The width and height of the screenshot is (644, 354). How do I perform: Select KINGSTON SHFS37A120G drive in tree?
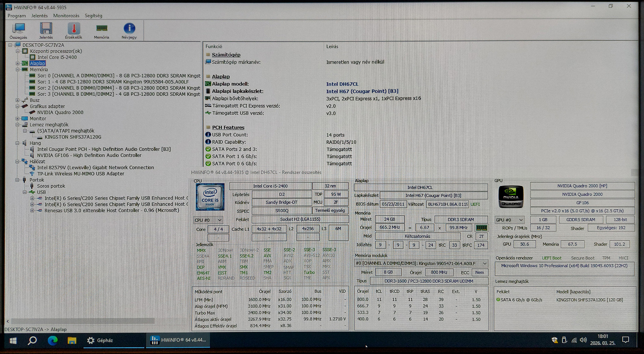point(73,137)
